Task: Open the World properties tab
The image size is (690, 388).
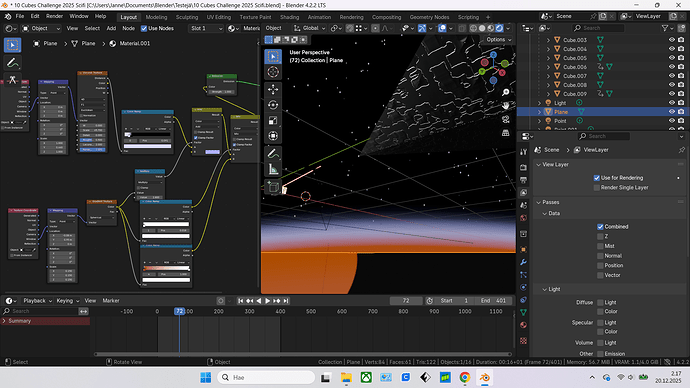Action: 523,218
